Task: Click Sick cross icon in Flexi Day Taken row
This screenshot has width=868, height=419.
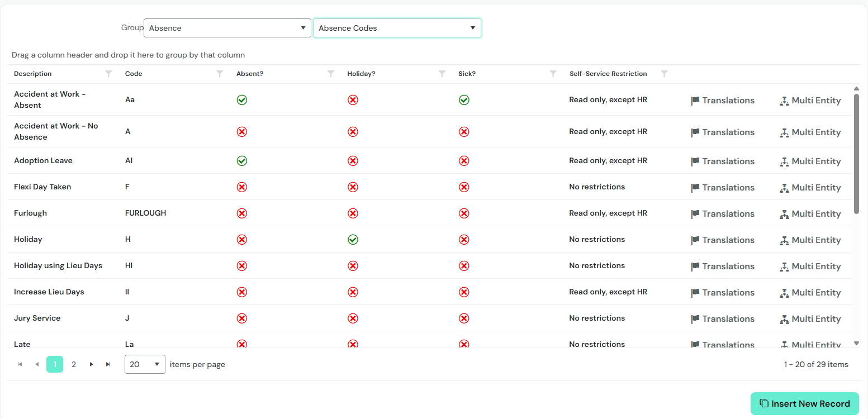Action: coord(464,187)
